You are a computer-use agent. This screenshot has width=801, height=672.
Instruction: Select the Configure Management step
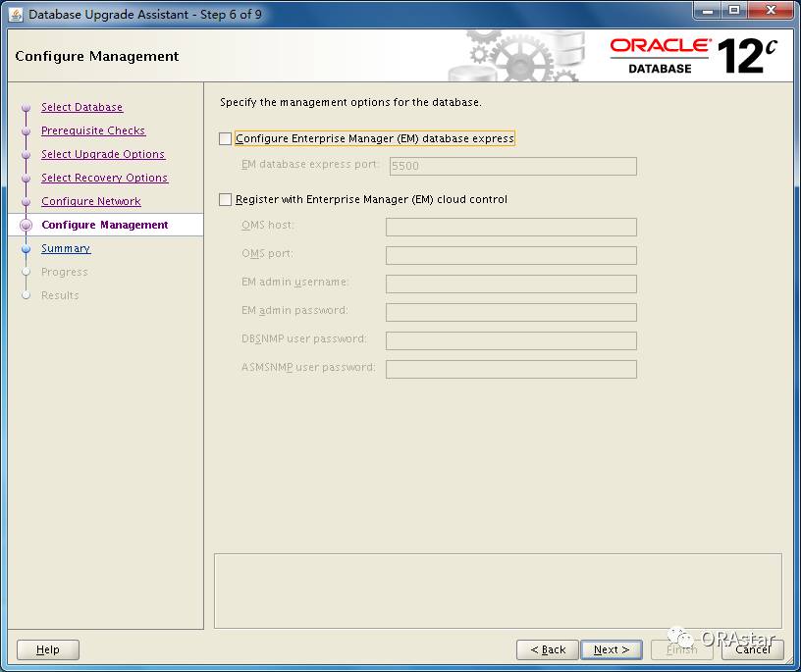tap(105, 225)
